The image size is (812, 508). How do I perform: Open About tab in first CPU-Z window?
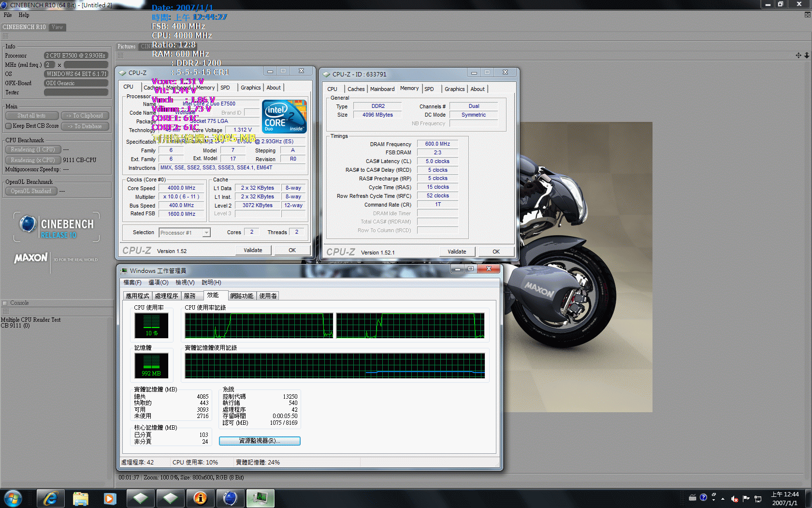(274, 88)
